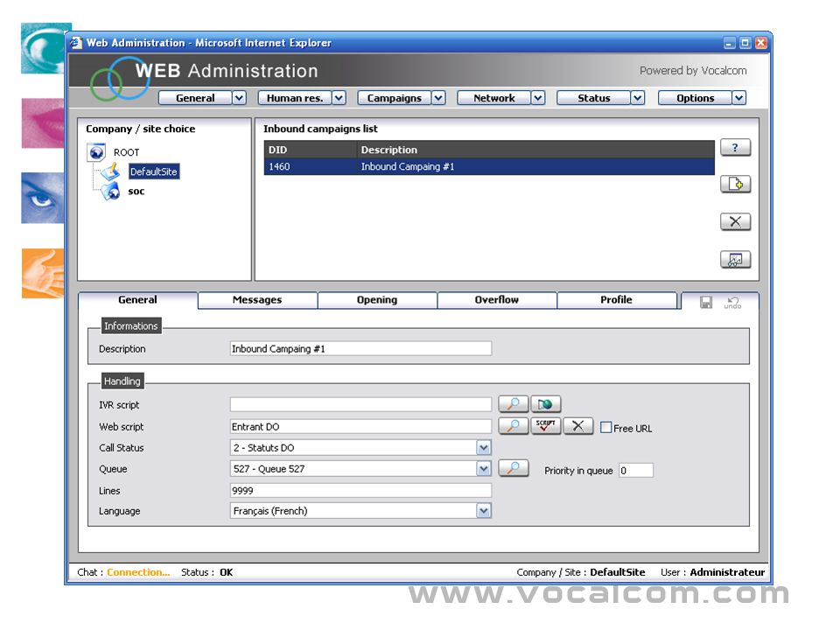
Task: Open the IVR script editor icon
Action: (545, 404)
